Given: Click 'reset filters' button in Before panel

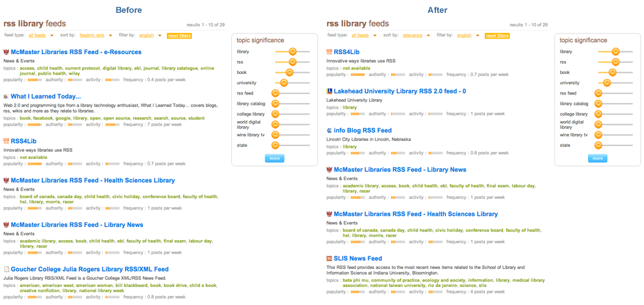Looking at the screenshot, I should click(179, 36).
